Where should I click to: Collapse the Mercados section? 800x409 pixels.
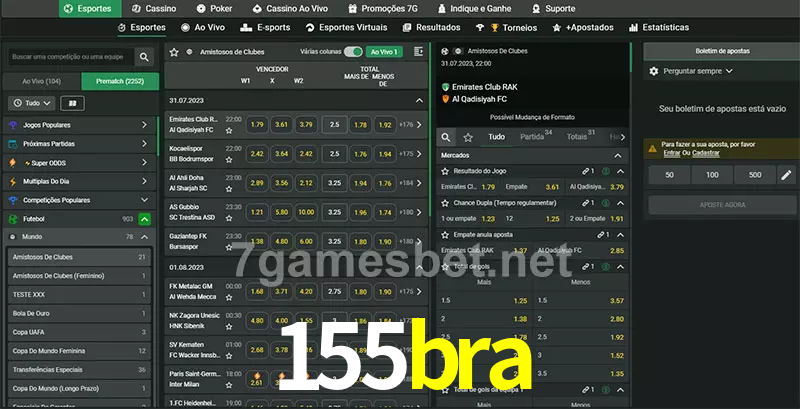pos(618,156)
